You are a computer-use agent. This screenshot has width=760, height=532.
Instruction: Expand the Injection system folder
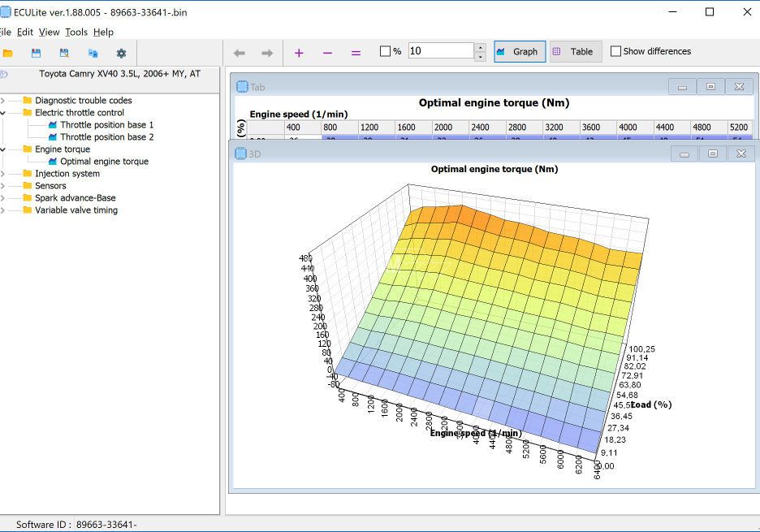pos(2,174)
